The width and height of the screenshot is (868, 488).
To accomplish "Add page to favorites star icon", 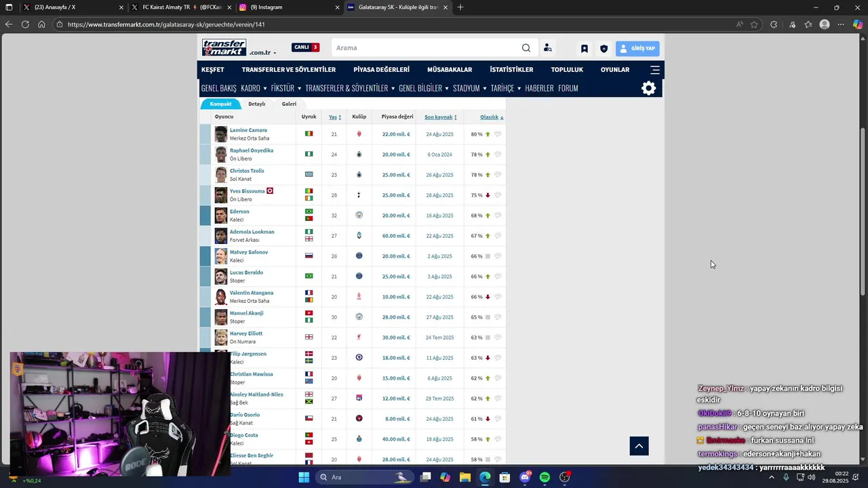I will click(x=754, y=24).
